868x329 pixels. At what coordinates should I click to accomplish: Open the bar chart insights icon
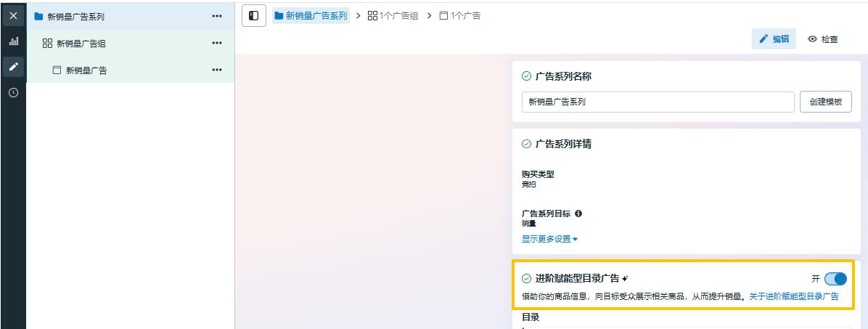13,41
